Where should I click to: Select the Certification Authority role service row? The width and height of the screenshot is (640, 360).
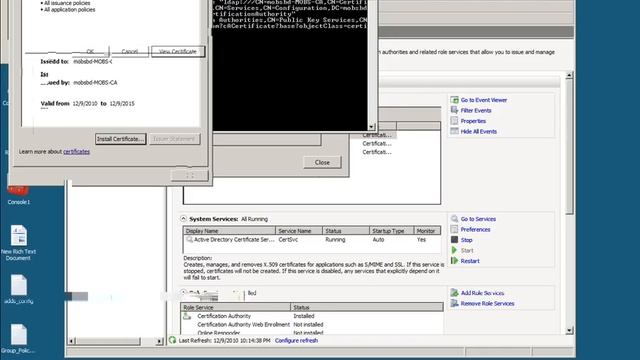tap(312, 316)
